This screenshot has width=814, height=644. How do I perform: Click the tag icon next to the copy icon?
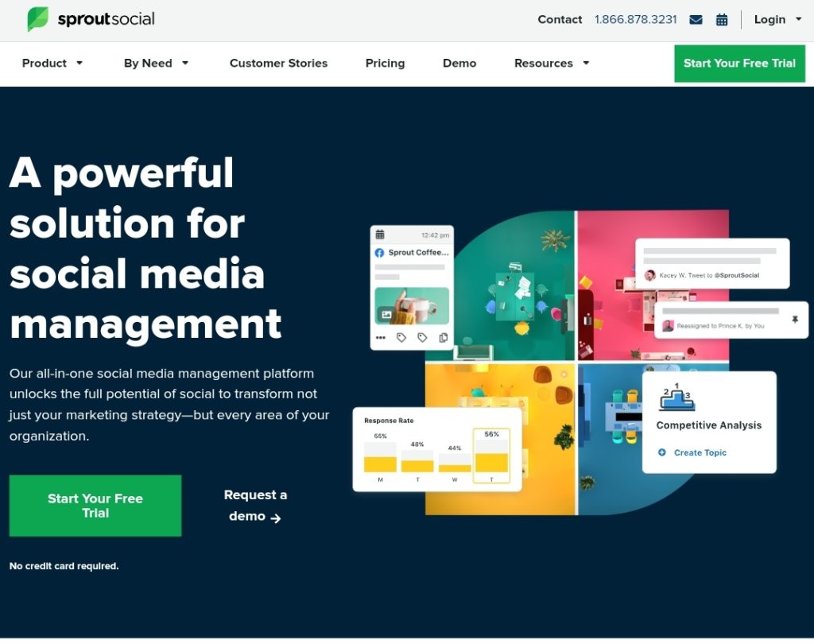tap(422, 338)
